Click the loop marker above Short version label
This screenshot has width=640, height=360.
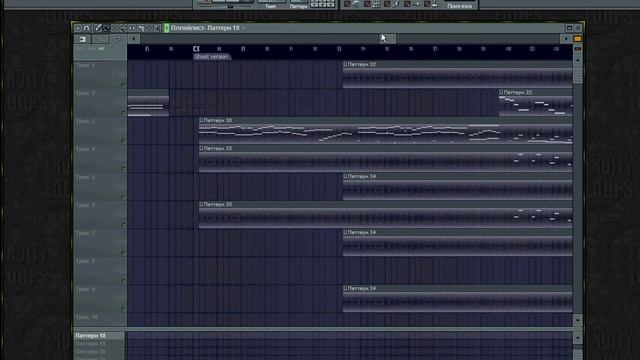[196, 49]
